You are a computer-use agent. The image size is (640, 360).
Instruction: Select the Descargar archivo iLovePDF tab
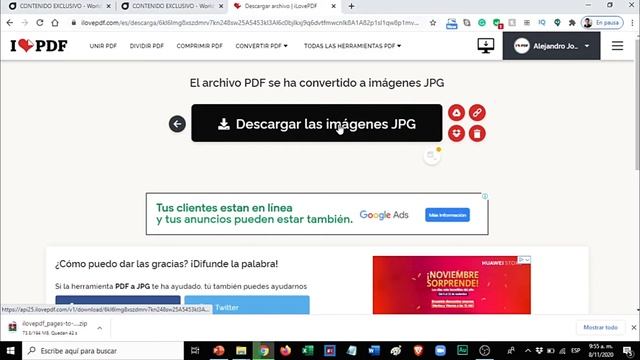tap(281, 6)
